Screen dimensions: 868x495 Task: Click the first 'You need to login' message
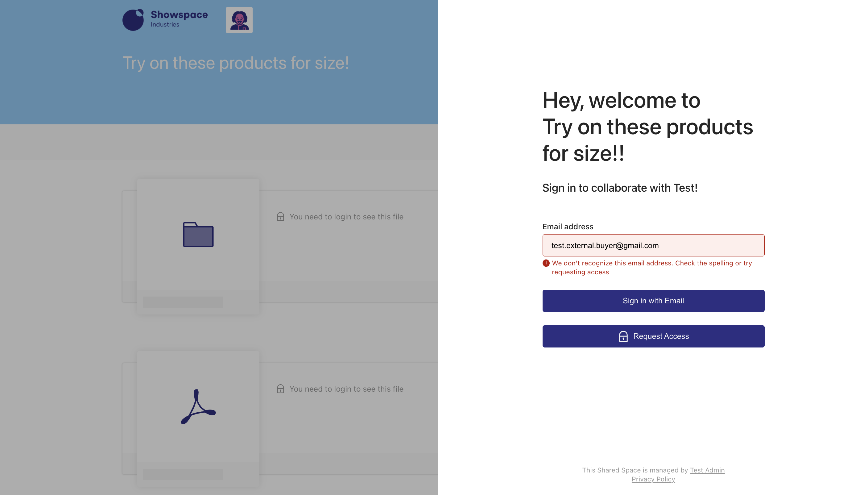[346, 217]
